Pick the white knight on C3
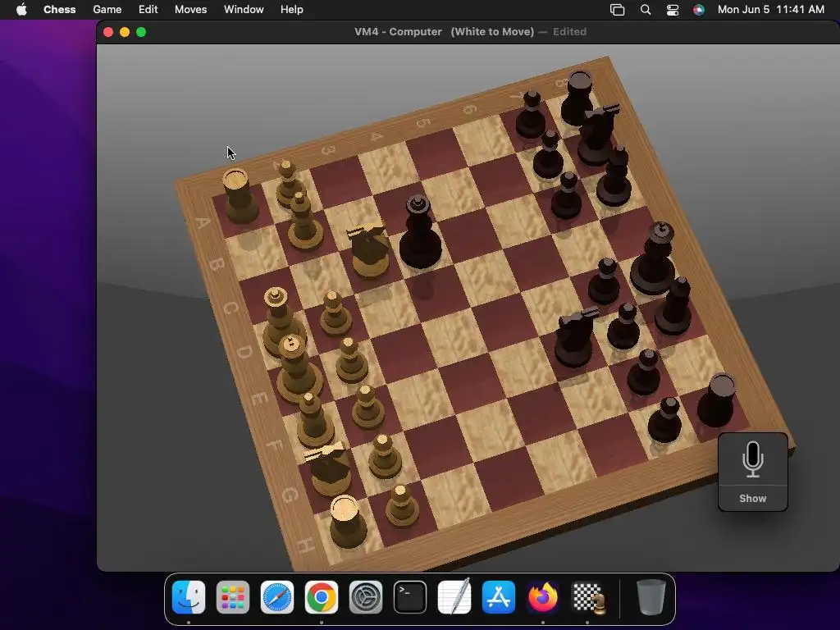This screenshot has width=840, height=630. coord(368,252)
